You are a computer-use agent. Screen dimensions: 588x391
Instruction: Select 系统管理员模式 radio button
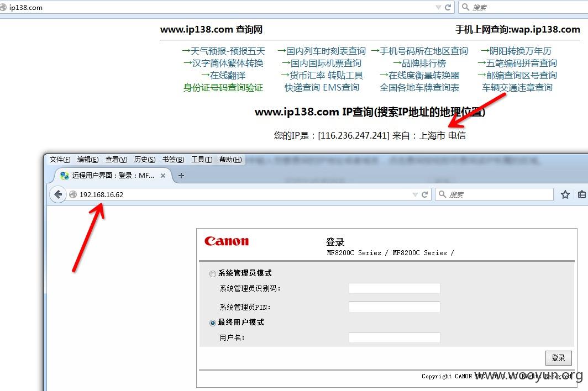(213, 274)
